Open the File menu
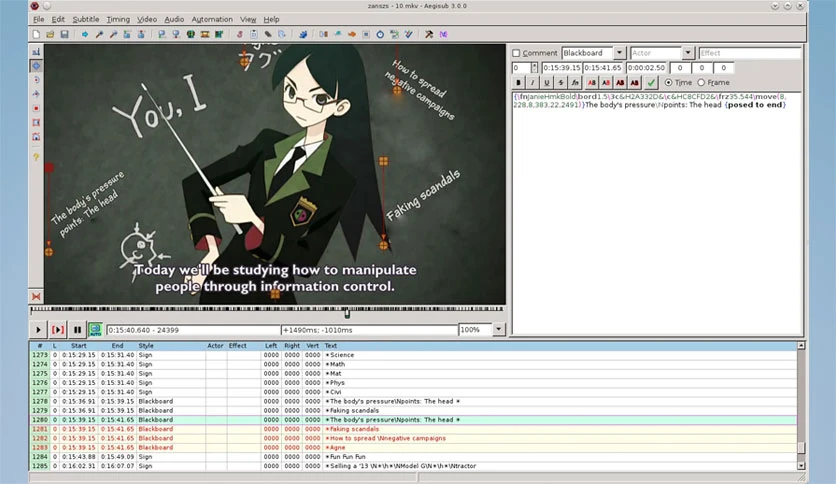Image resolution: width=836 pixels, height=484 pixels. (x=38, y=19)
